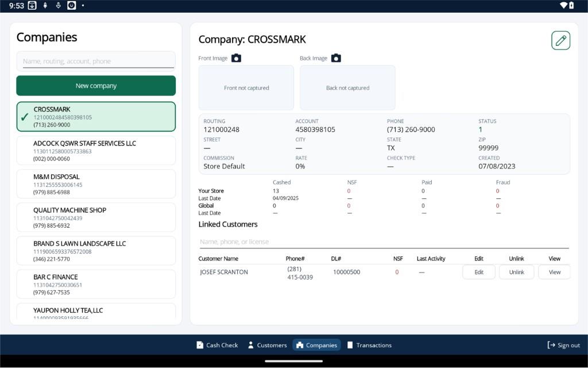Tap the battery status bar icon
588x368 pixels.
[571, 6]
